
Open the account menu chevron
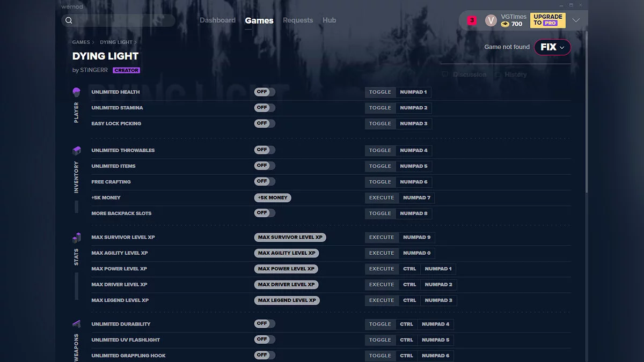click(x=576, y=20)
